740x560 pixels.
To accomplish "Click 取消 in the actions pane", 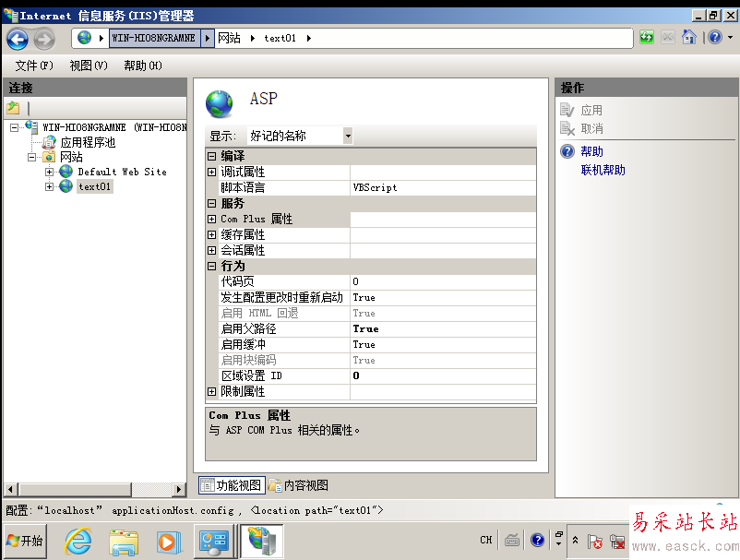I will point(591,128).
